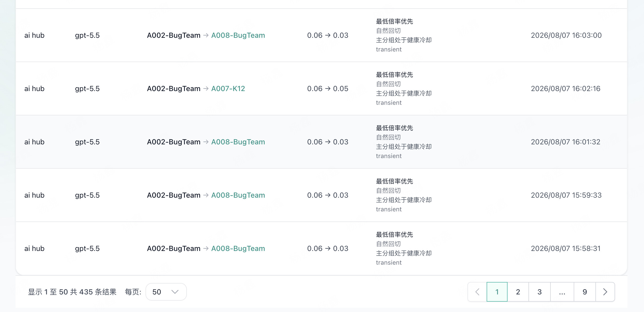Click timestamp 2026/08/07 15:58:31
This screenshot has width=644, height=312.
point(566,248)
